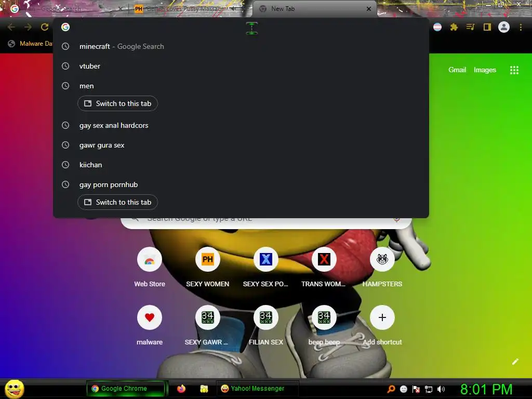The height and width of the screenshot is (399, 532).
Task: Launch Firefox from the taskbar
Action: [181, 389]
